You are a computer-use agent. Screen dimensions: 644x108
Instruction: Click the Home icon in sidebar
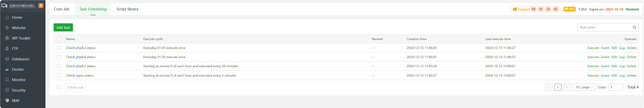click(7, 17)
